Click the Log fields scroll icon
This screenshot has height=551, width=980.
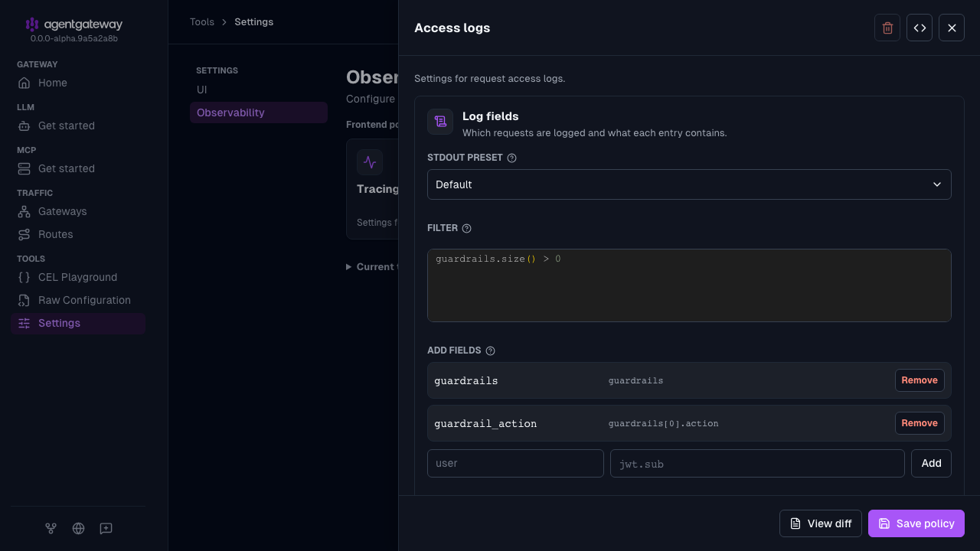(440, 122)
